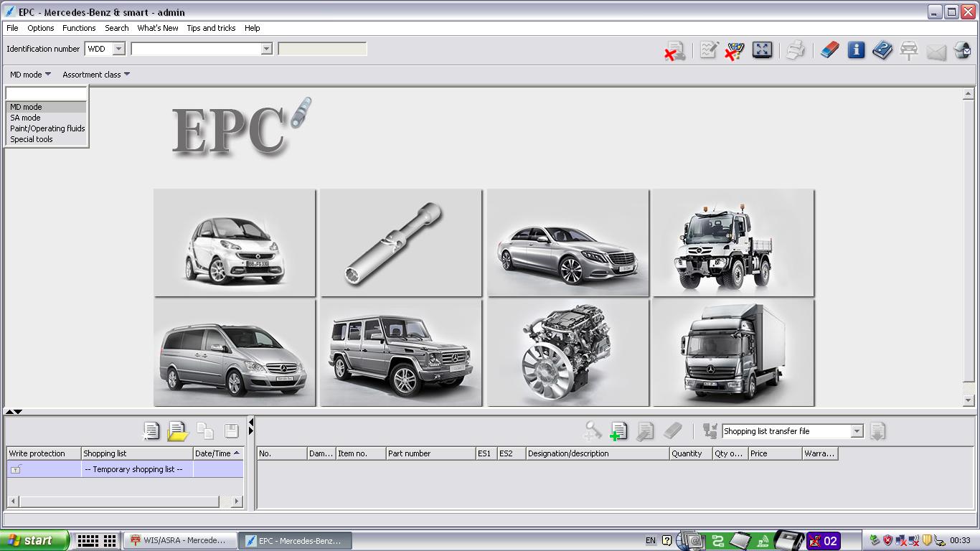
Task: Select MD mode from the list
Action: point(46,107)
